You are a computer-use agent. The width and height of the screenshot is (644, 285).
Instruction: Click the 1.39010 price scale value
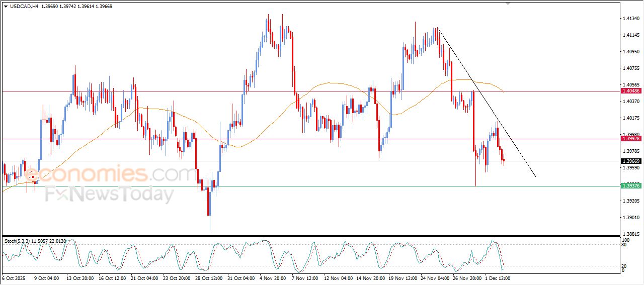click(631, 218)
